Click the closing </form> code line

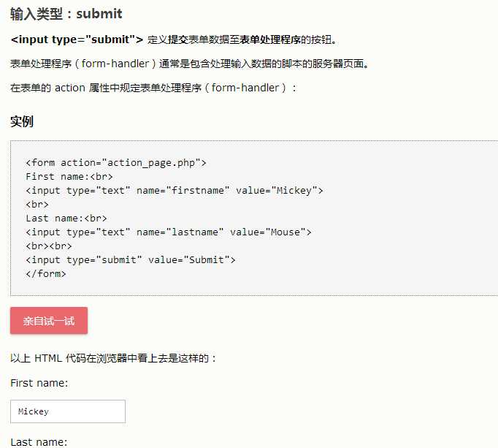click(46, 274)
